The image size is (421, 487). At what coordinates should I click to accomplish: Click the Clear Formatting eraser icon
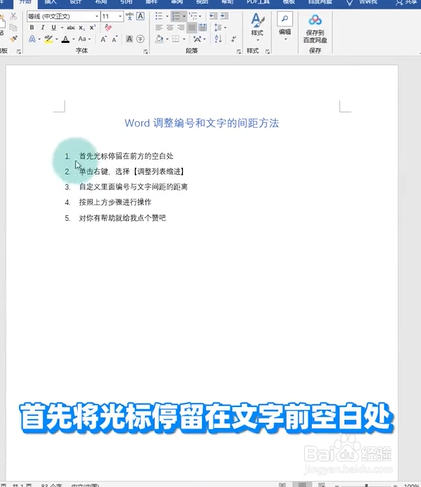[x=108, y=28]
